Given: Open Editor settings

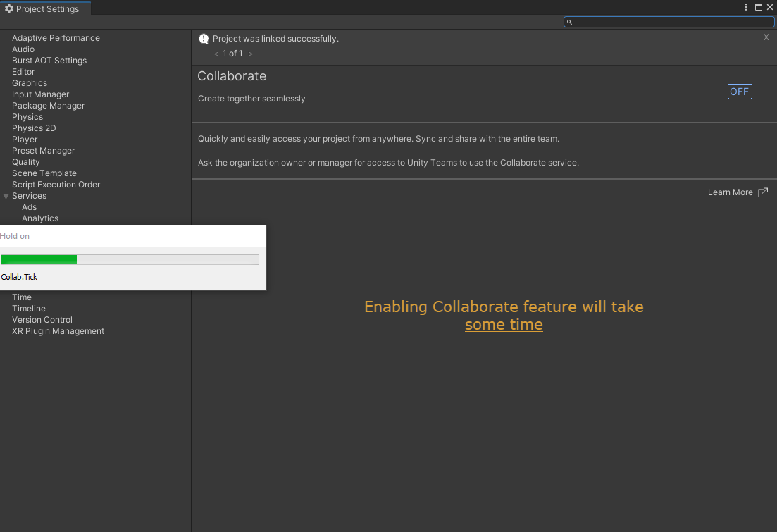Looking at the screenshot, I should click(x=23, y=72).
